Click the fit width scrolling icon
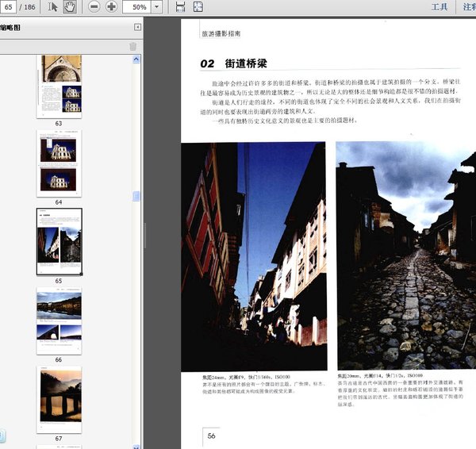Screen dimensions: 476x449 click(x=180, y=7)
